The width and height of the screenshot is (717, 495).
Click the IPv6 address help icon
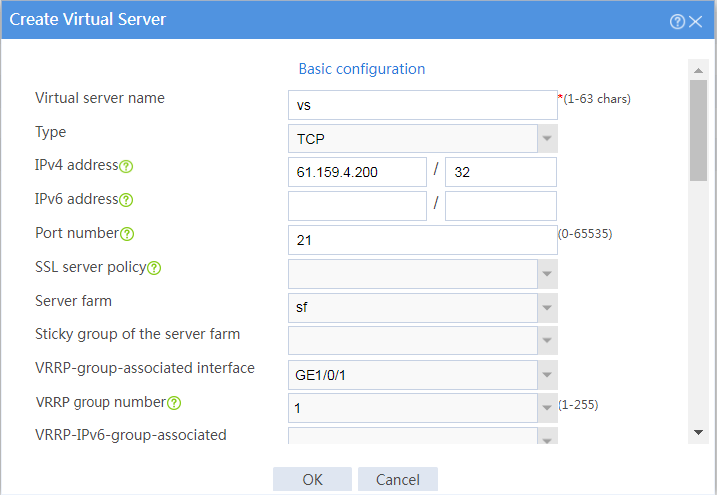tap(126, 200)
